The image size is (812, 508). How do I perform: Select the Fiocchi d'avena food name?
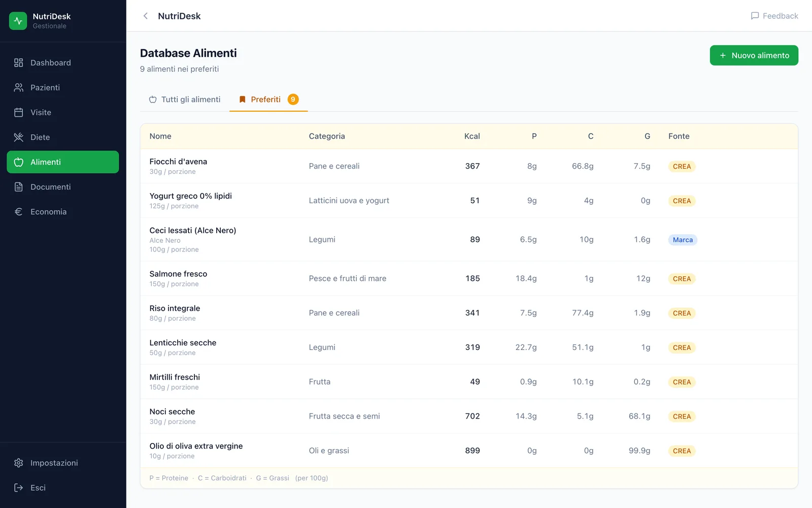click(178, 162)
